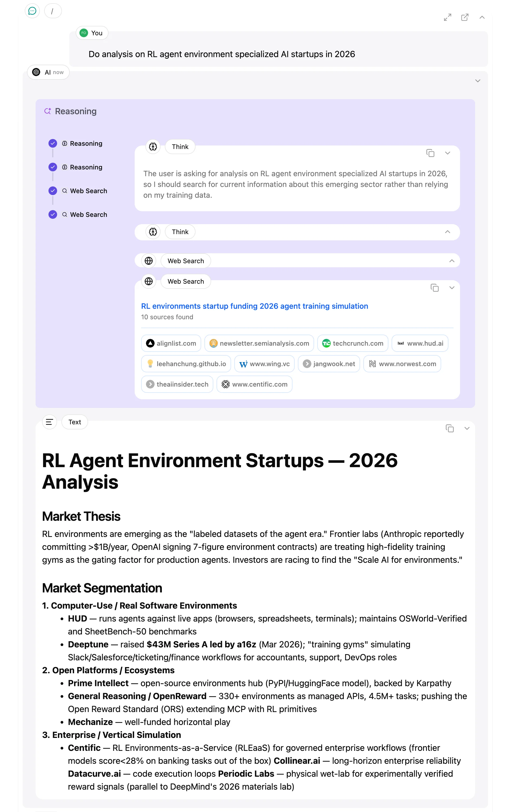Open the chat bubble icon at top left

pos(32,11)
